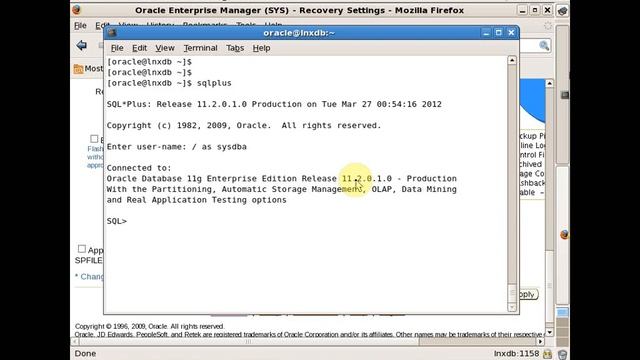Screen dimensions: 640x360
Task: Click the Firefox search magnifier icon
Action: click(544, 45)
